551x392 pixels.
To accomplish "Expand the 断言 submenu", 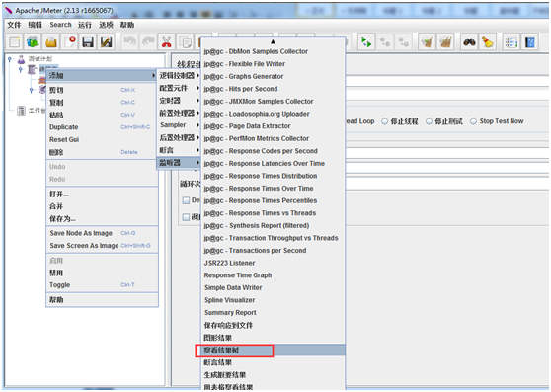I will pos(179,150).
